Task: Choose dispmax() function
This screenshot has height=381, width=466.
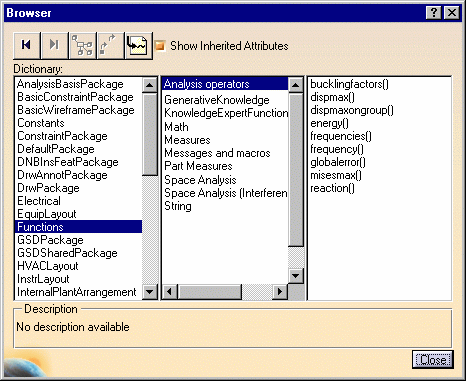Action: pyautogui.click(x=332, y=97)
